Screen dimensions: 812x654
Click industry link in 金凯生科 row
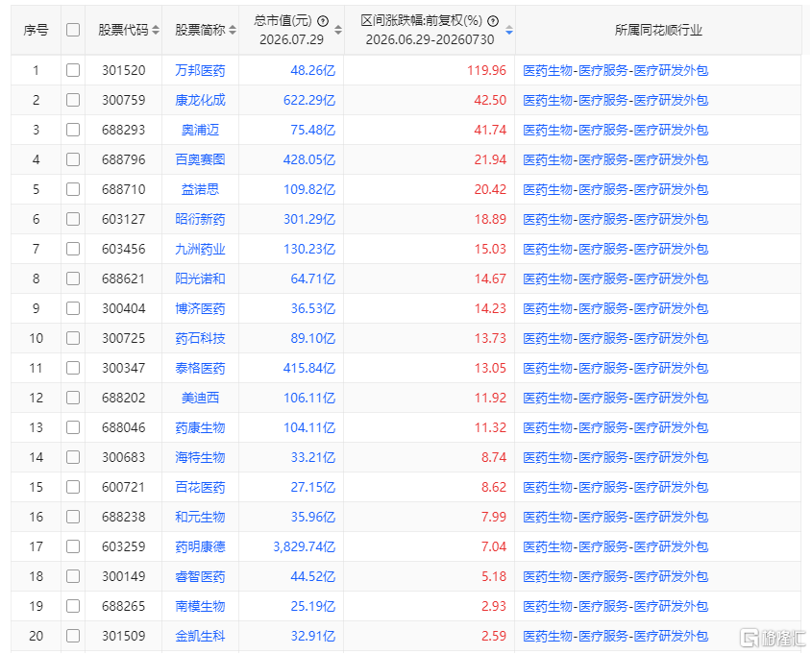click(615, 636)
